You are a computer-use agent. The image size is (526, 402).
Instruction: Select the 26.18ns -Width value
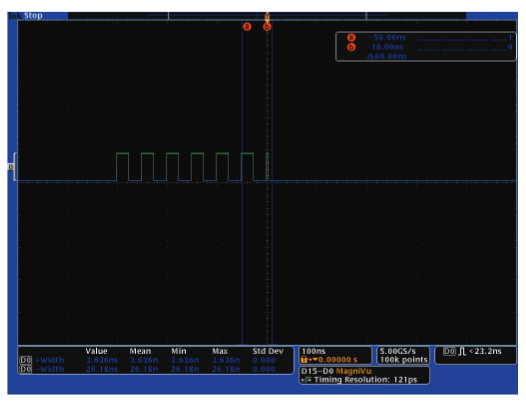[102, 369]
